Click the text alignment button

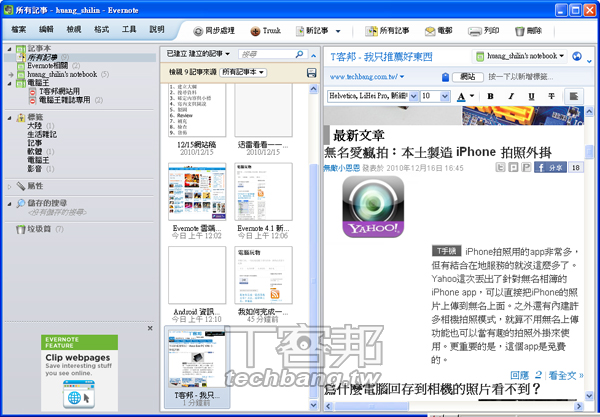point(574,96)
